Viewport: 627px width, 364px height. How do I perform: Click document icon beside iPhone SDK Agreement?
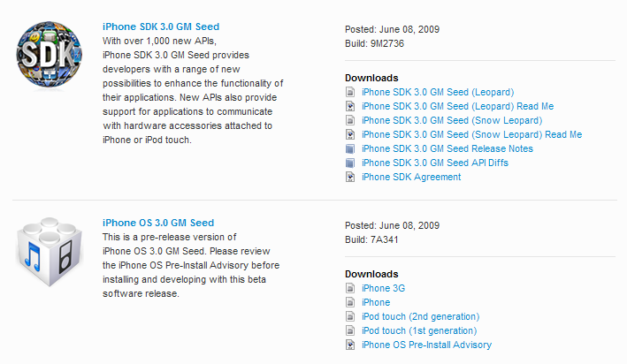(350, 177)
